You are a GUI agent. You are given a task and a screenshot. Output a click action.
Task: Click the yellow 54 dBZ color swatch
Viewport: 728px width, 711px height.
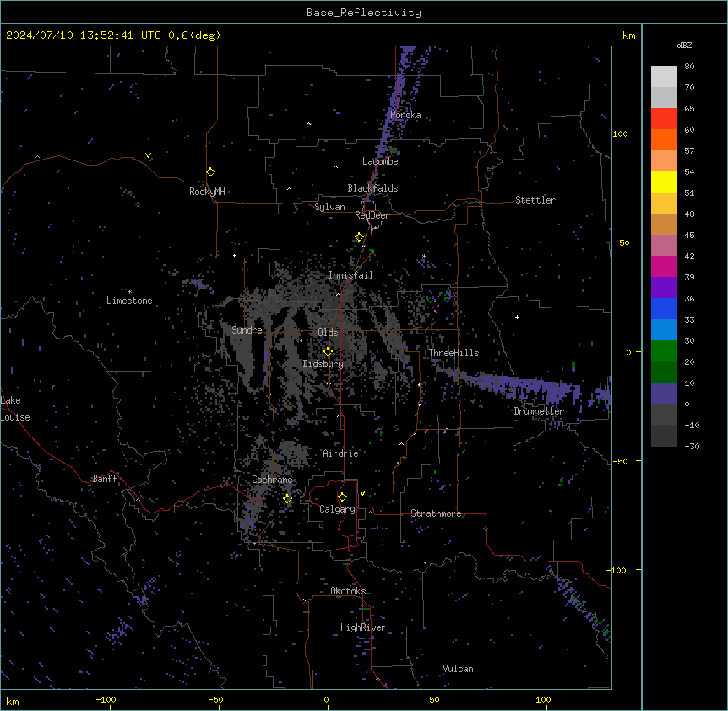[x=664, y=182]
